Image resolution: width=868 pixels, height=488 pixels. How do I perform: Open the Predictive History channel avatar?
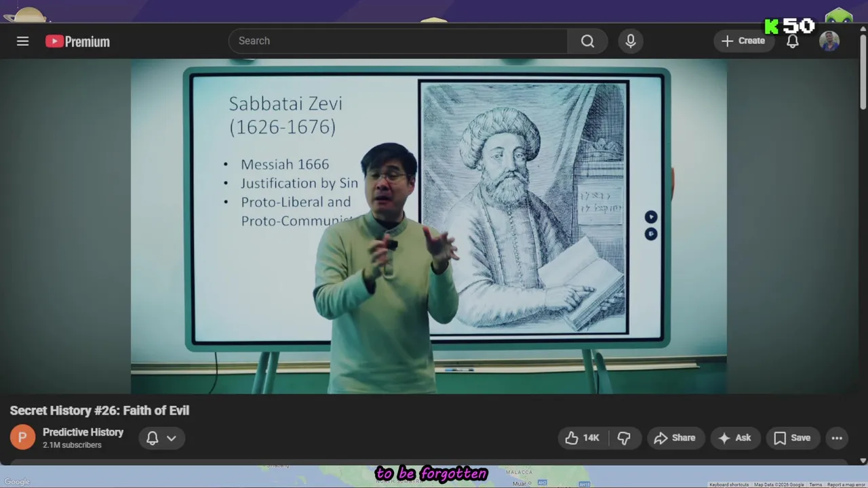[x=22, y=437]
